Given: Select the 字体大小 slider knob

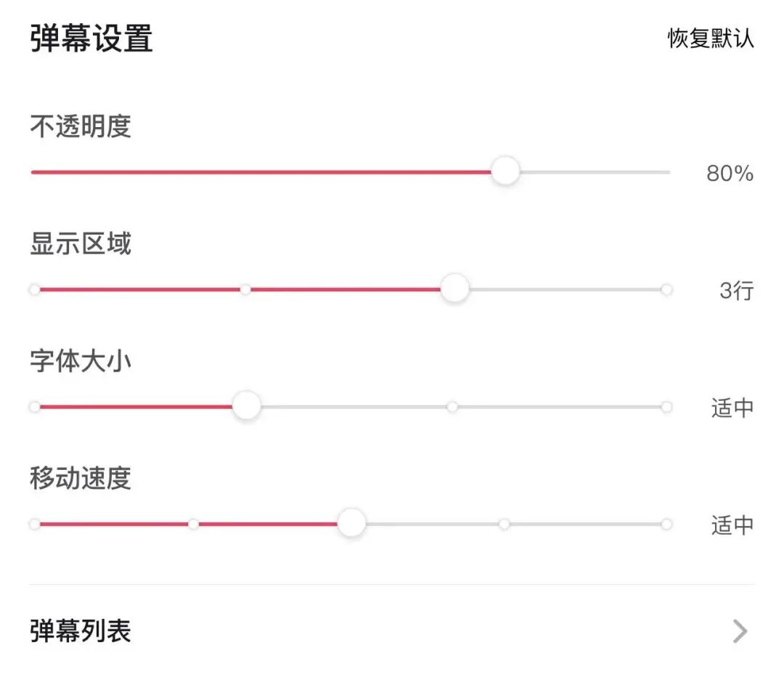Looking at the screenshot, I should (246, 405).
